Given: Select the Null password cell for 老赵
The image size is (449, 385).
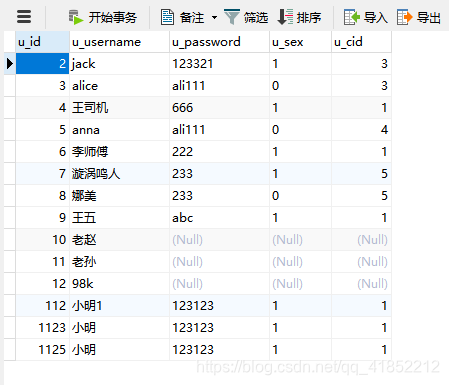Looking at the screenshot, I should pos(219,240).
